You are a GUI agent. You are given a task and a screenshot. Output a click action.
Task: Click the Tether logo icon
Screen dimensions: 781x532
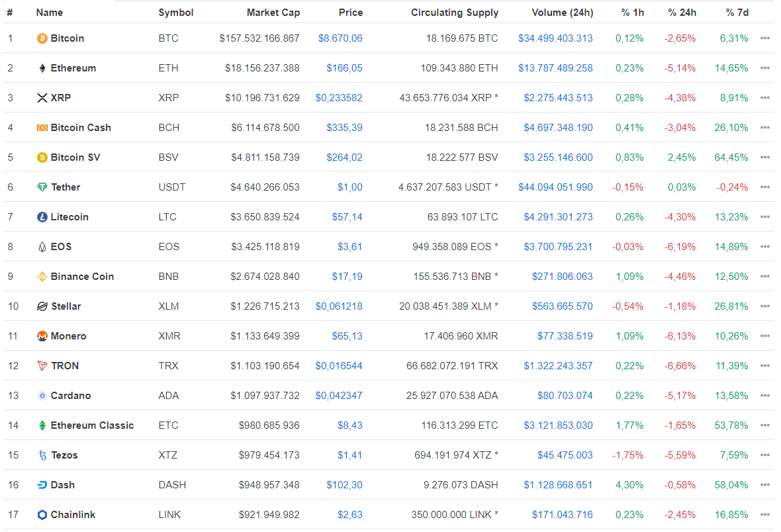(42, 187)
